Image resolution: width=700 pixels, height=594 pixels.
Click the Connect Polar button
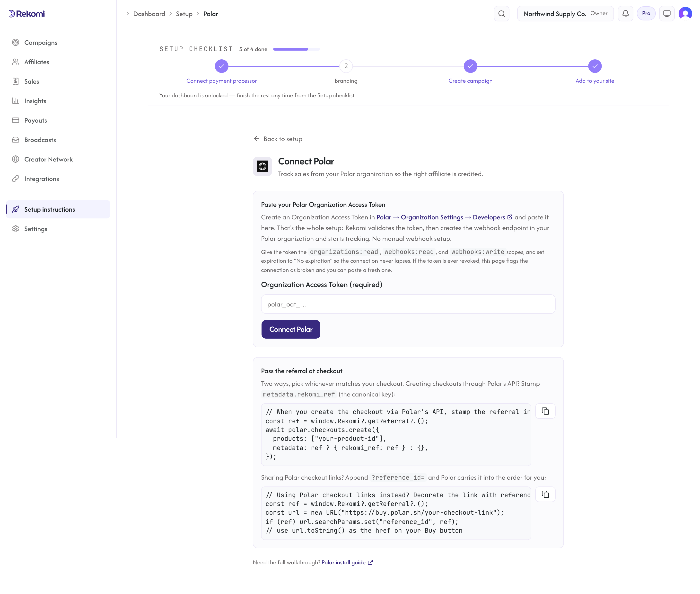(x=291, y=329)
